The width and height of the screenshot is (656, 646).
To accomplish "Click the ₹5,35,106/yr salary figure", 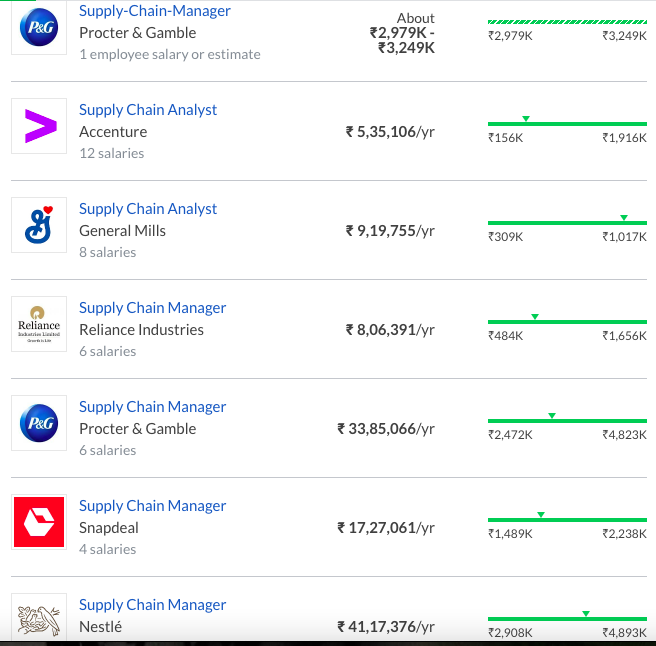I will pyautogui.click(x=390, y=132).
